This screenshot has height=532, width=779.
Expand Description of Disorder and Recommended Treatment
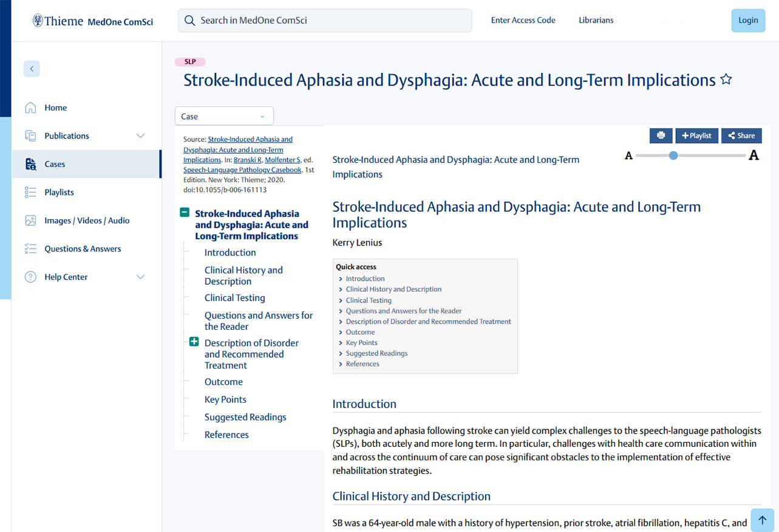(193, 342)
